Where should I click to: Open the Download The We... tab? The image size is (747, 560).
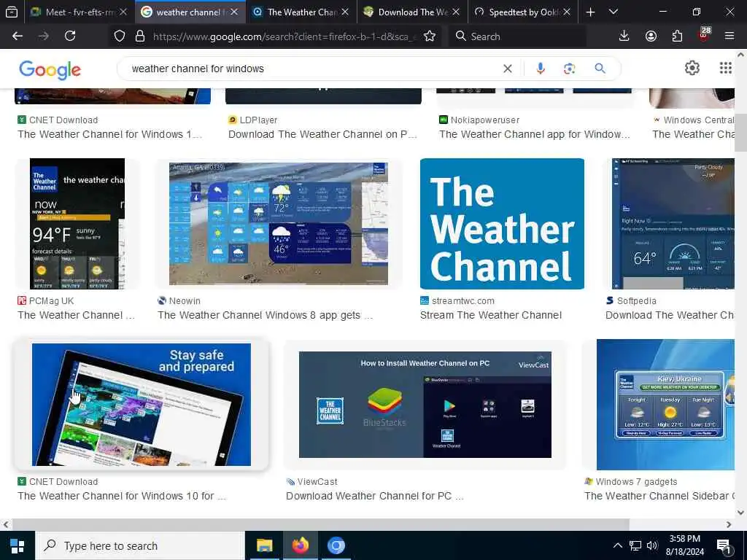click(x=412, y=12)
